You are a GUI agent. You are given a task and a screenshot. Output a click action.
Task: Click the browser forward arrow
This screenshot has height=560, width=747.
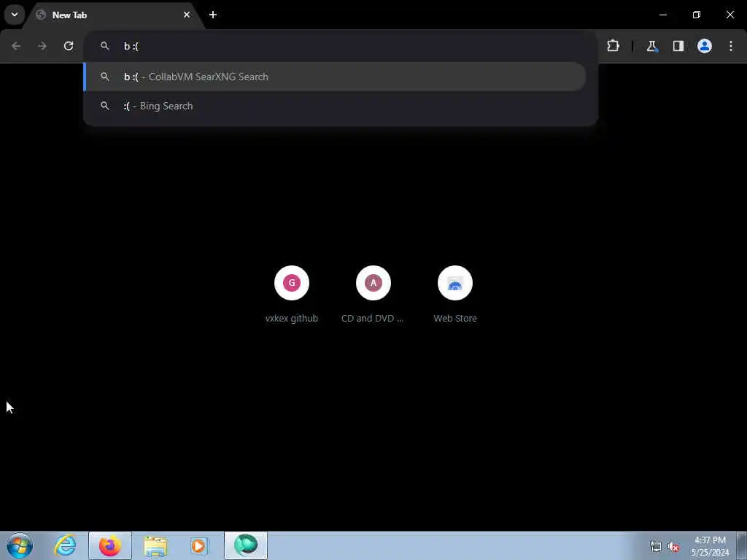(42, 46)
